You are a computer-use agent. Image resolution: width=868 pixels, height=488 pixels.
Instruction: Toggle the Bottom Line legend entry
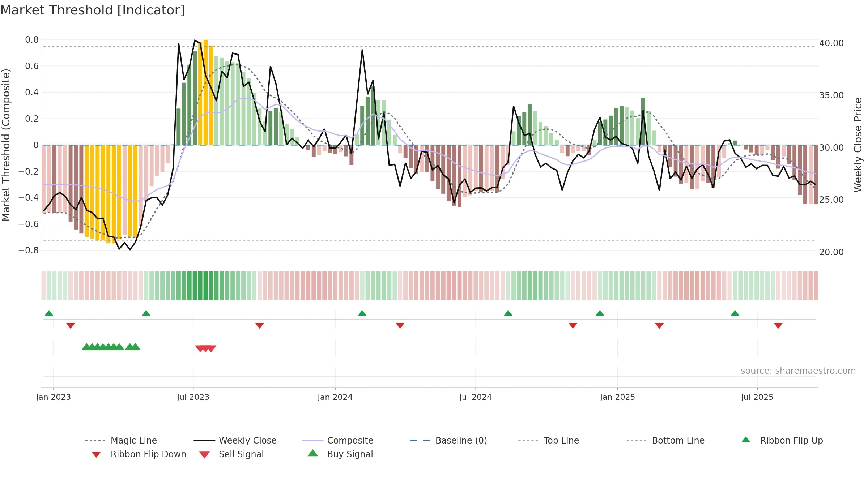(x=665, y=440)
